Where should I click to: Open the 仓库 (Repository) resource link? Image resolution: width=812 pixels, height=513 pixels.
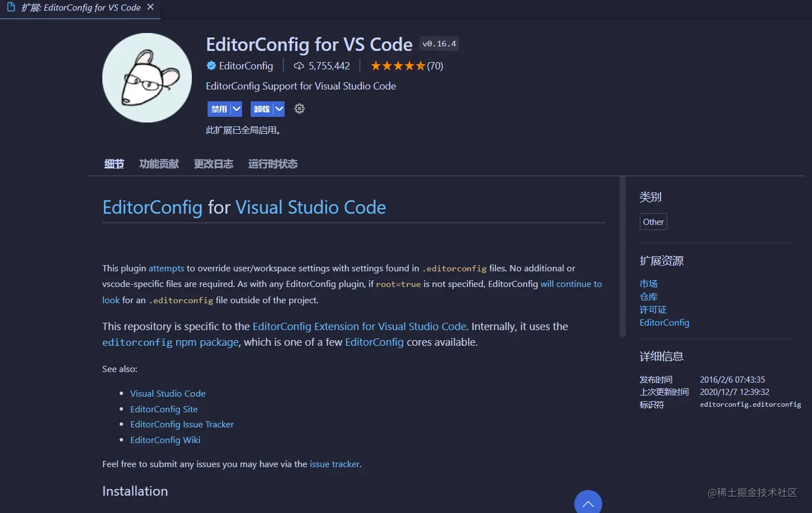click(648, 297)
